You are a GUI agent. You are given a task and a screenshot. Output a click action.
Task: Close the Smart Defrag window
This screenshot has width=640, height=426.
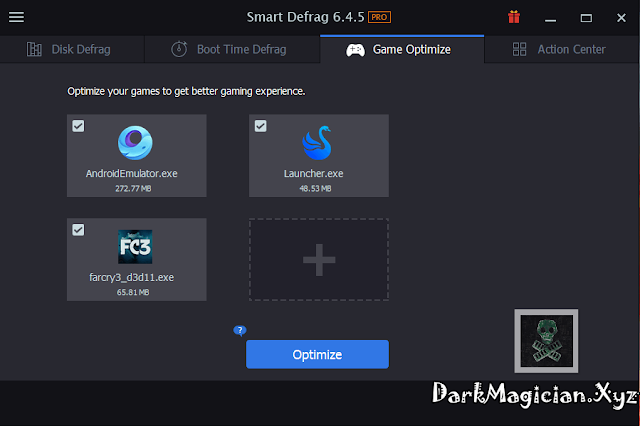coord(621,18)
